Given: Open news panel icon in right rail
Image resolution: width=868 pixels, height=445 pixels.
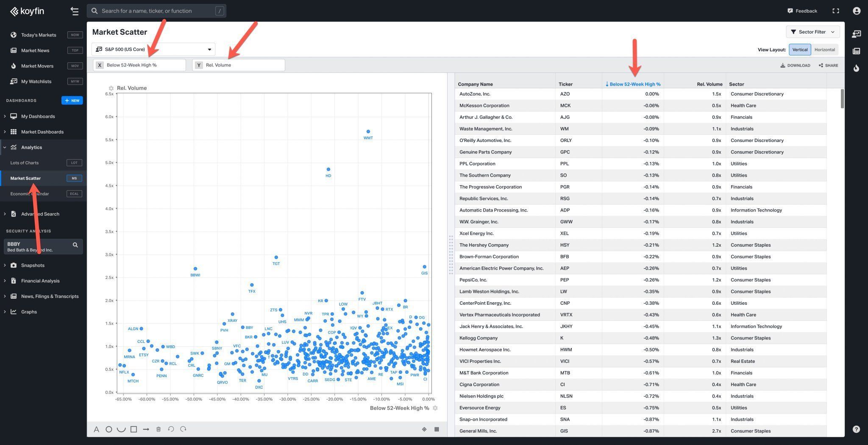Looking at the screenshot, I should (856, 51).
